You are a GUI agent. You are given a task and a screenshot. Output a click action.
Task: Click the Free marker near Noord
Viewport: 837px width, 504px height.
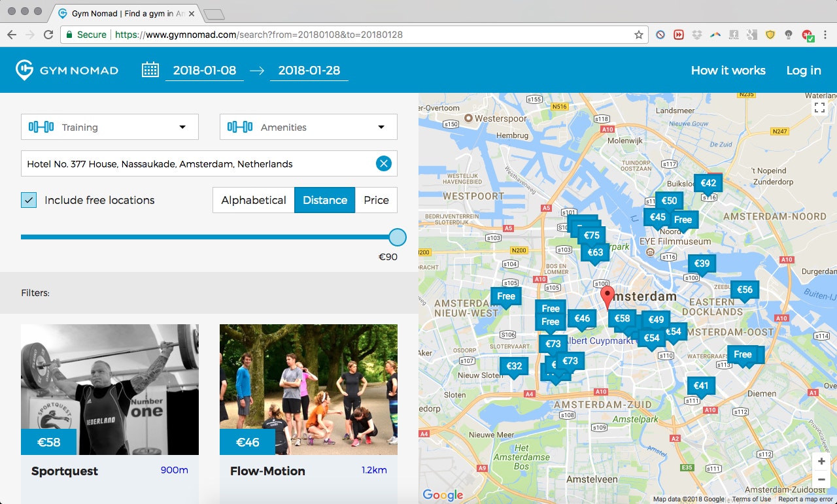683,220
